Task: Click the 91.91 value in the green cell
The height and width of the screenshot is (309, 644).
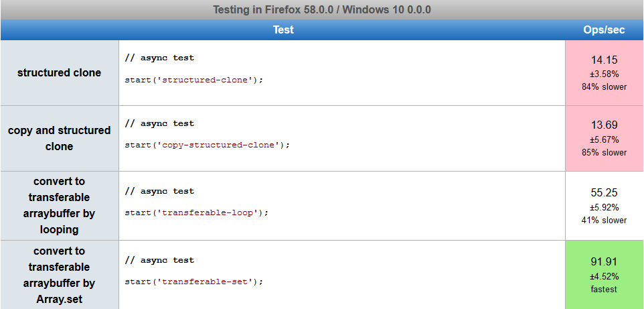Action: click(604, 261)
